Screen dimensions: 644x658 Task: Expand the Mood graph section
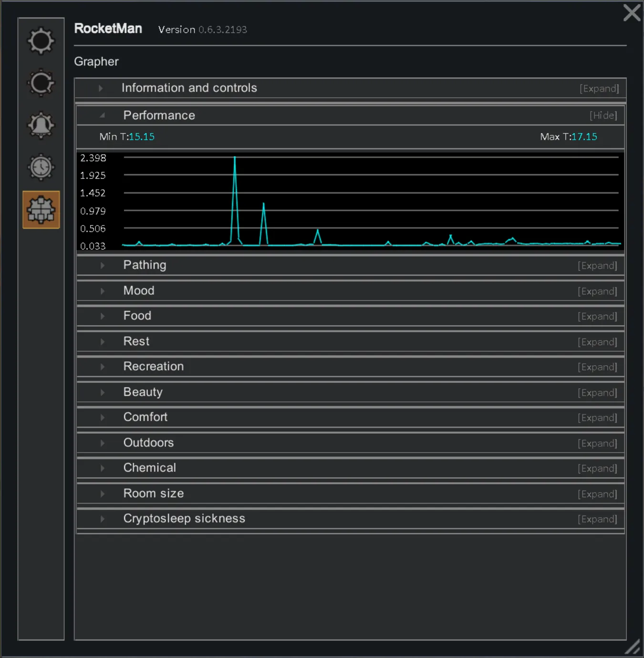[597, 291]
